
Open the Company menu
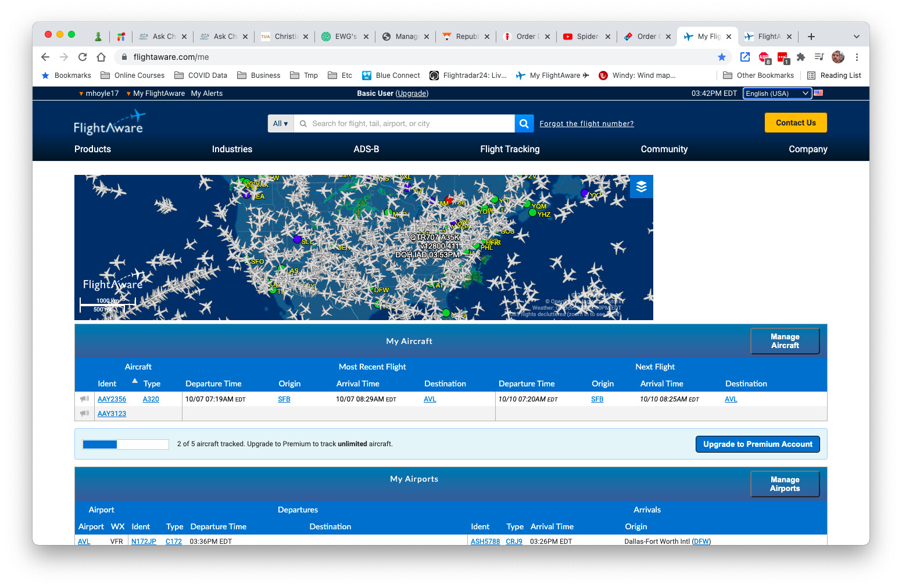(x=808, y=149)
